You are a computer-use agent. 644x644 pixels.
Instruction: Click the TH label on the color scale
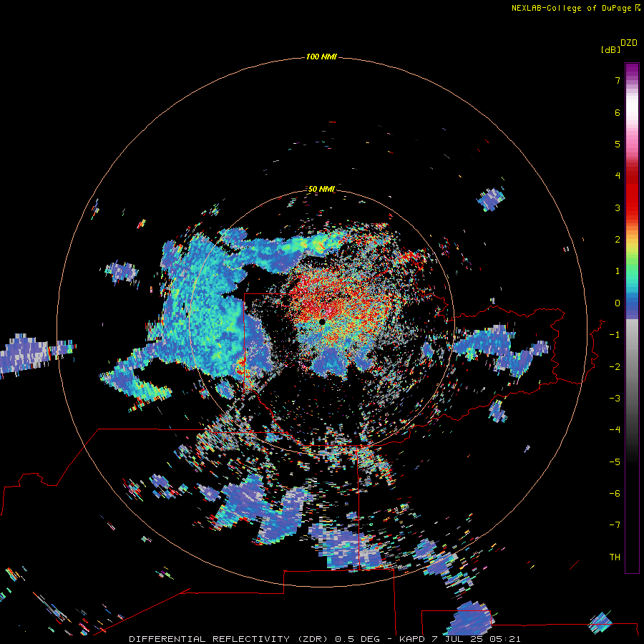click(615, 557)
